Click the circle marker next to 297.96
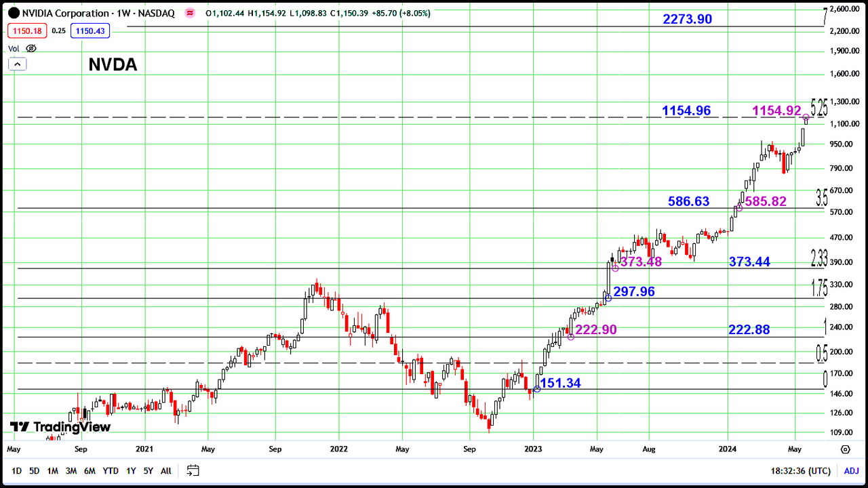868x488 pixels. pyautogui.click(x=608, y=298)
